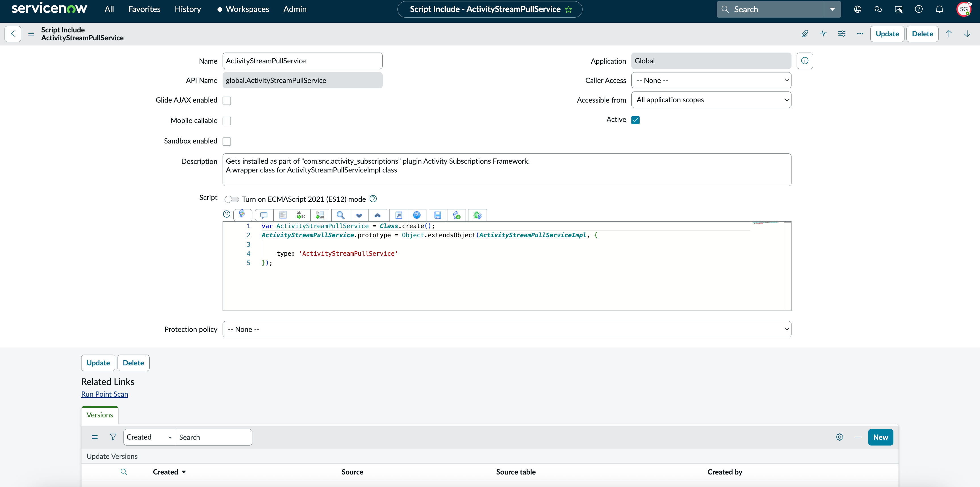Click the back arrow on the form header
This screenshot has width=980, height=487.
point(13,34)
